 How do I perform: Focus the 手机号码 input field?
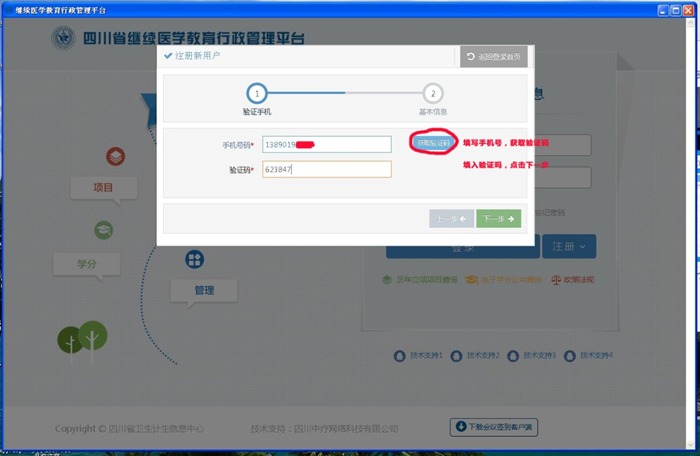tap(326, 145)
